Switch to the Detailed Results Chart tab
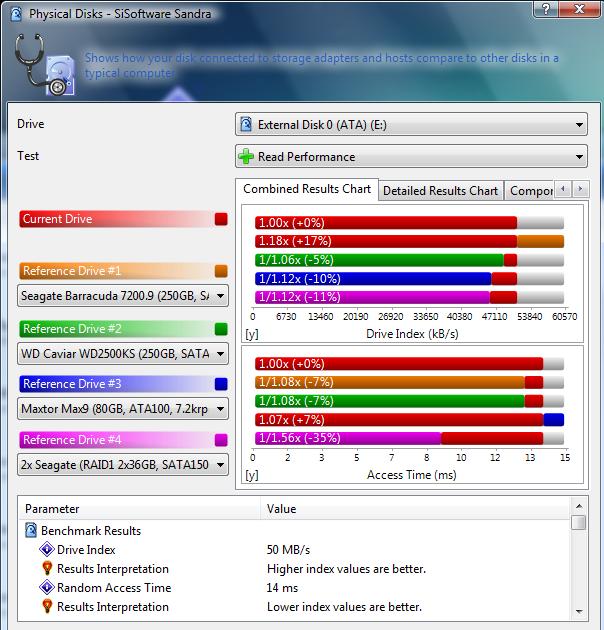 pos(440,190)
